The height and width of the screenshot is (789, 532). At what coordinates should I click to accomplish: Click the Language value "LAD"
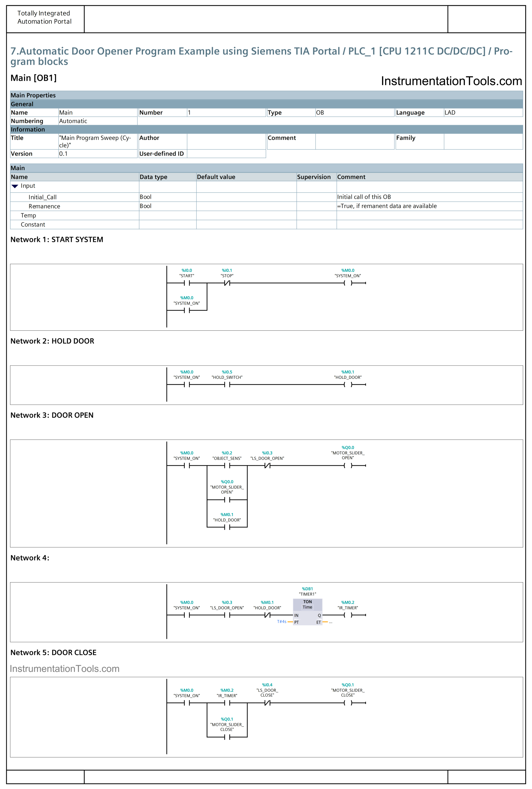pyautogui.click(x=450, y=112)
